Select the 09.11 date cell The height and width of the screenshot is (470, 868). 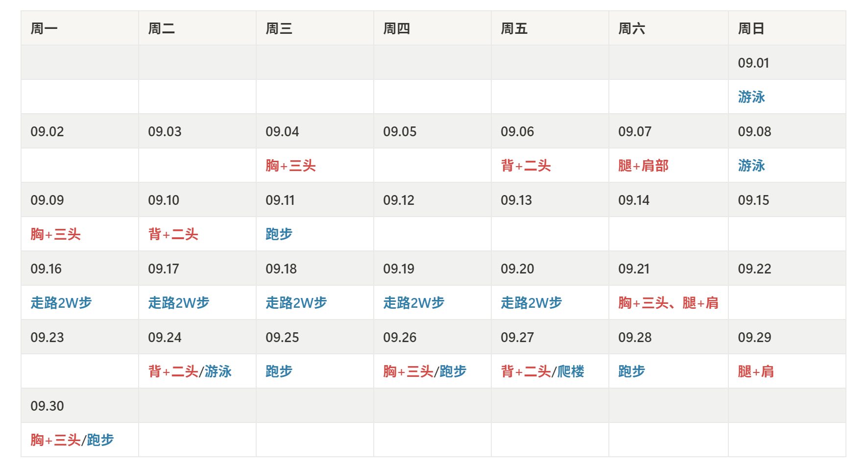[x=315, y=200]
